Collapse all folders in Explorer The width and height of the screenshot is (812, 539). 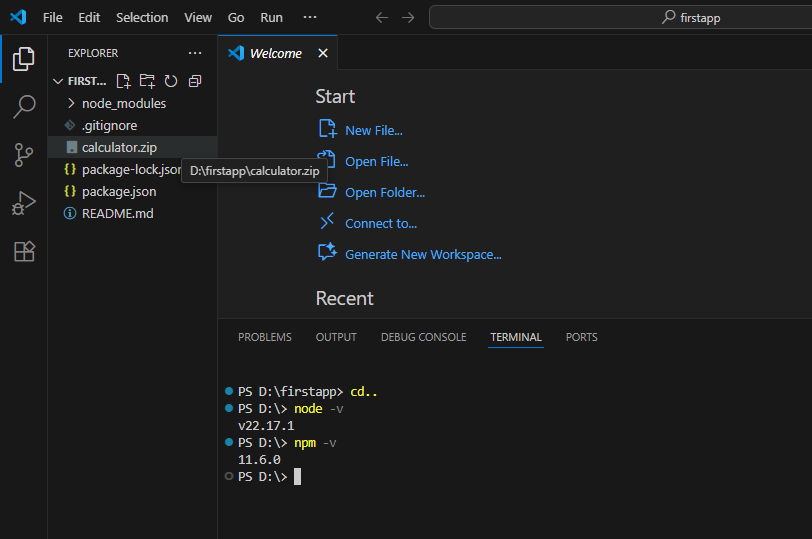[x=195, y=81]
